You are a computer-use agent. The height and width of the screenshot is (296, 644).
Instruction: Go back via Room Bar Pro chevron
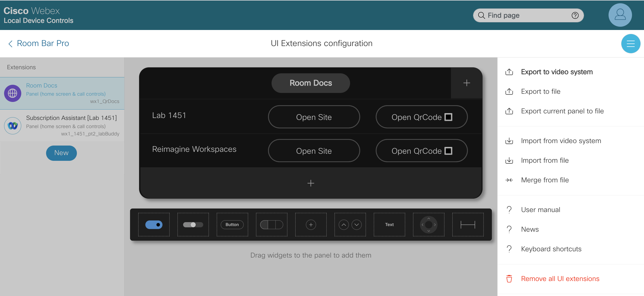(10, 44)
